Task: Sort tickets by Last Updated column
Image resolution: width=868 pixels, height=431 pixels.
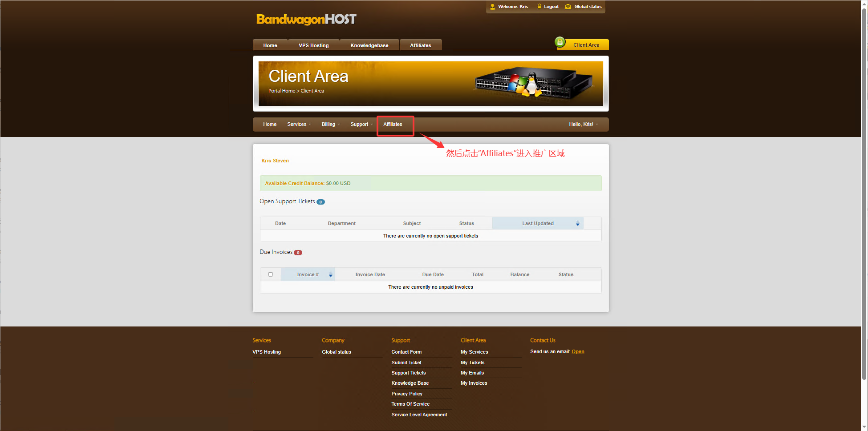Action: point(538,223)
